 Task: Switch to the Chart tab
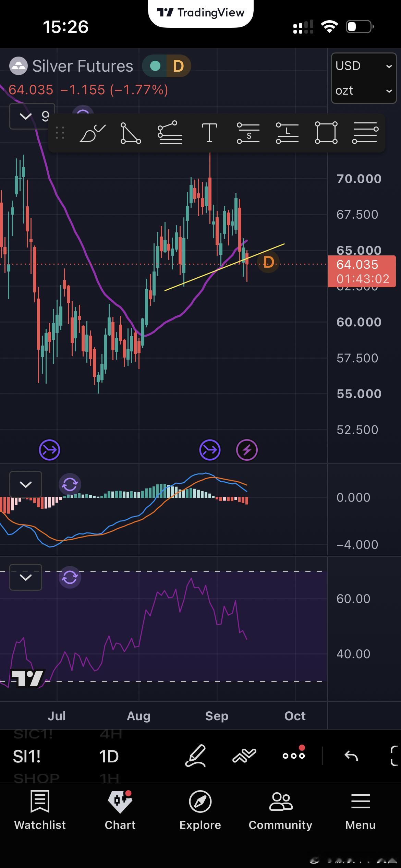click(x=120, y=810)
